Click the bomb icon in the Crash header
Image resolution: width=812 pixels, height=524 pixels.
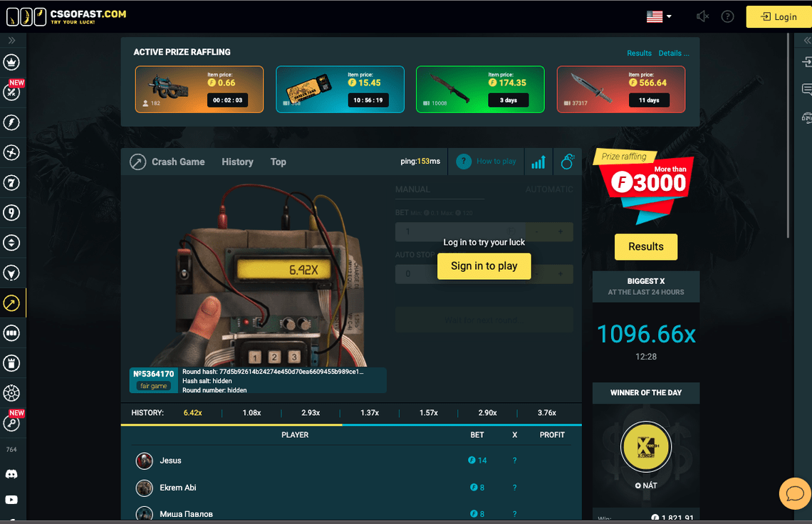568,162
